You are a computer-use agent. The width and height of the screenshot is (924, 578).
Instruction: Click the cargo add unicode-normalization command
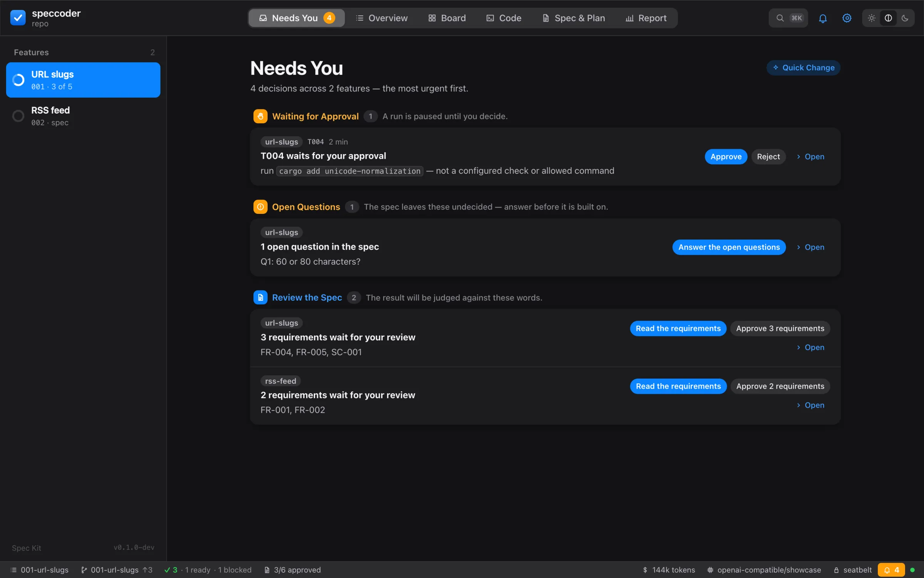pos(350,171)
